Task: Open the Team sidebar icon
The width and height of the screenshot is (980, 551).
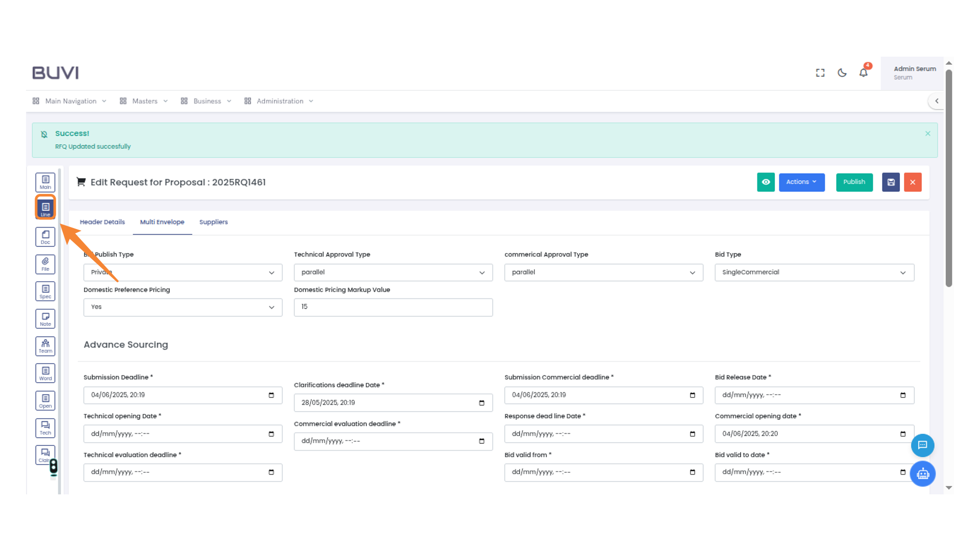Action: [x=45, y=346]
